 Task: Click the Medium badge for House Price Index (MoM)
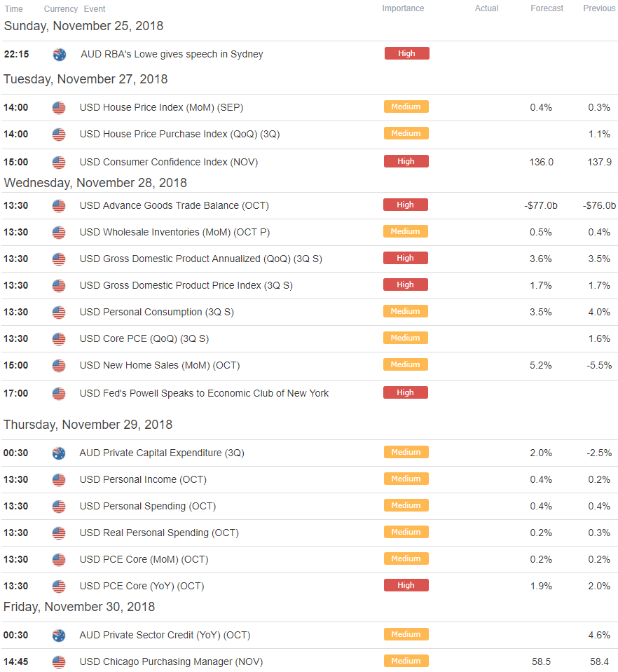pyautogui.click(x=406, y=107)
